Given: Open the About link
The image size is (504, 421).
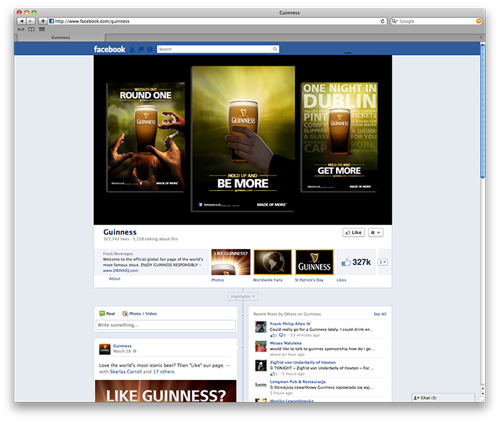Looking at the screenshot, I should [115, 278].
